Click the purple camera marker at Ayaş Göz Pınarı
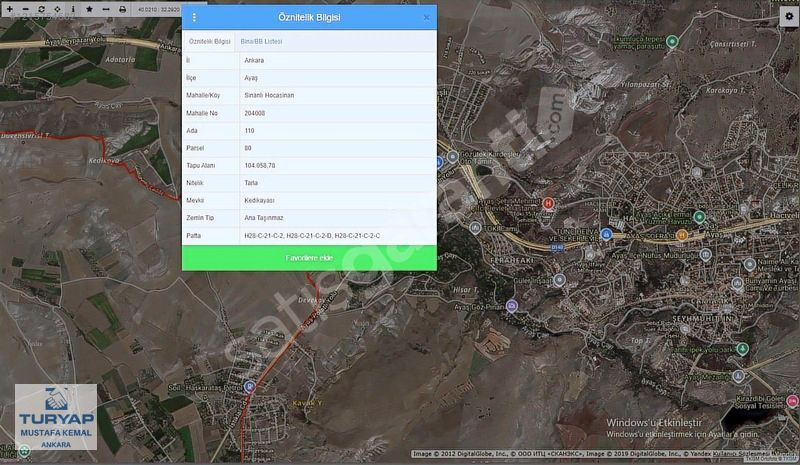Image resolution: width=800 pixels, height=465 pixels. [511, 305]
